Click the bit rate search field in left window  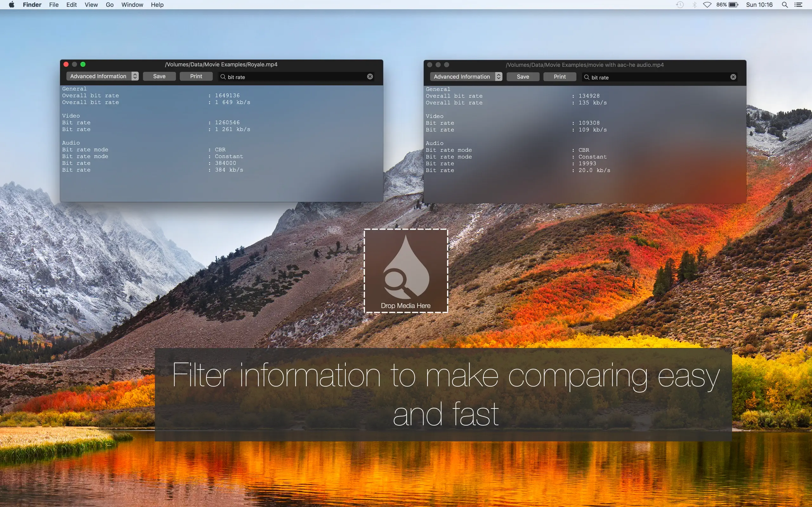pos(295,77)
